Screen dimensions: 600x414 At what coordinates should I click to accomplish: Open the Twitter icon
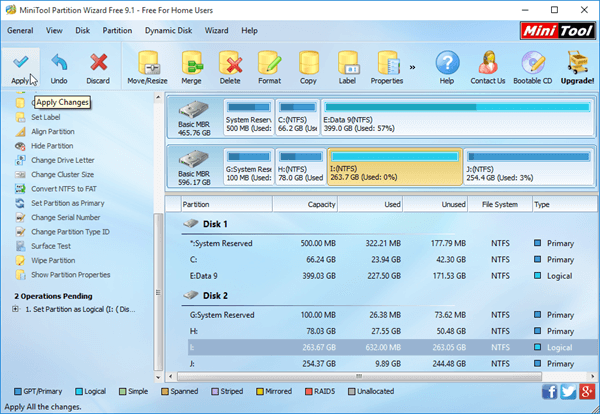568,392
